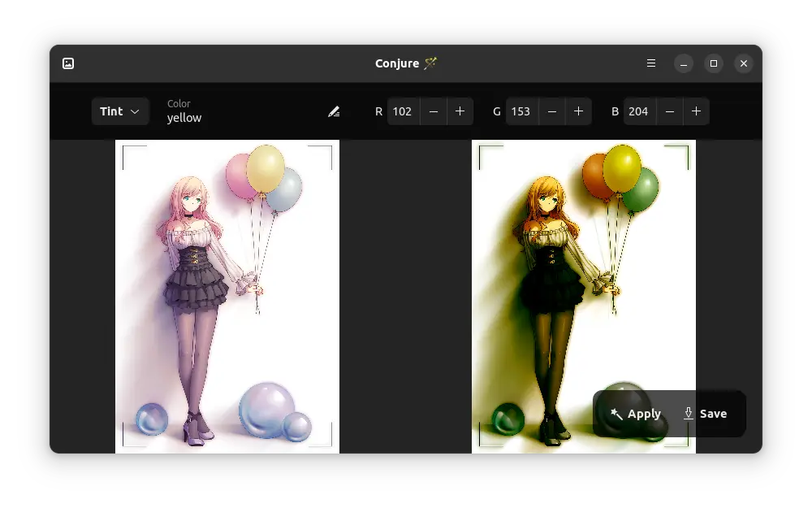Decrease the R value with minus
Screen dimensions: 812x508
point(434,111)
